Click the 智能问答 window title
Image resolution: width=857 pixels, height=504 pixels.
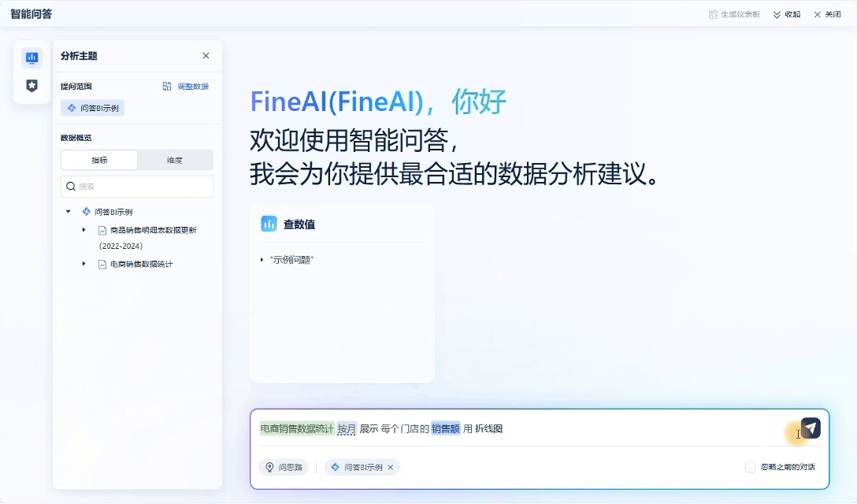32,14
